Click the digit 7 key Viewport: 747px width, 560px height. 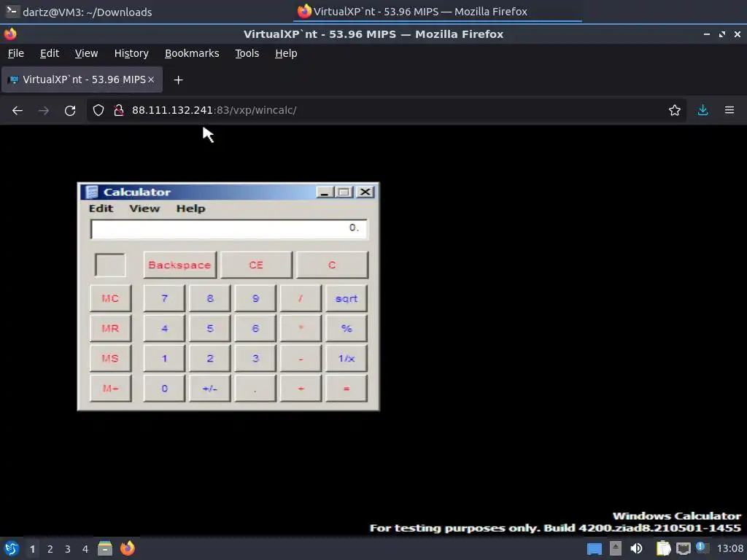pos(164,298)
